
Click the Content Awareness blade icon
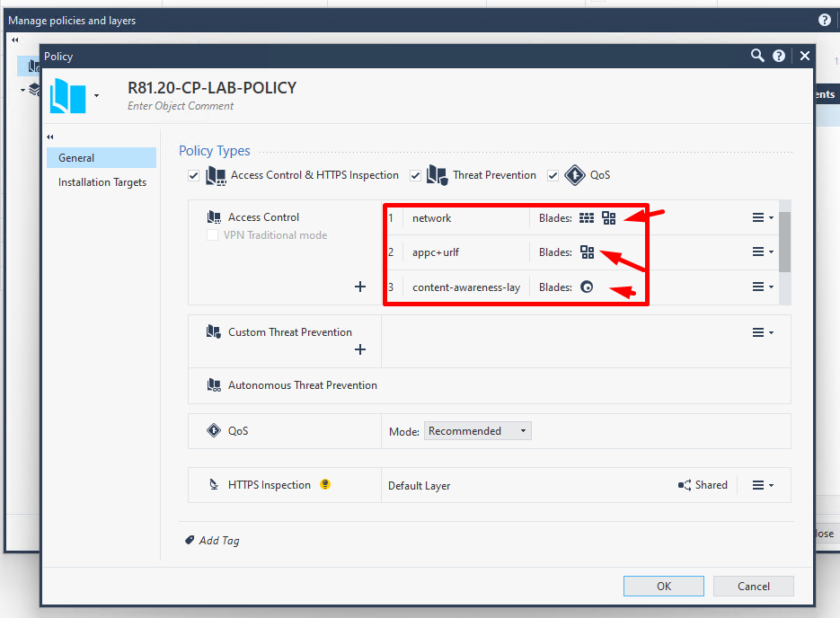click(x=587, y=287)
